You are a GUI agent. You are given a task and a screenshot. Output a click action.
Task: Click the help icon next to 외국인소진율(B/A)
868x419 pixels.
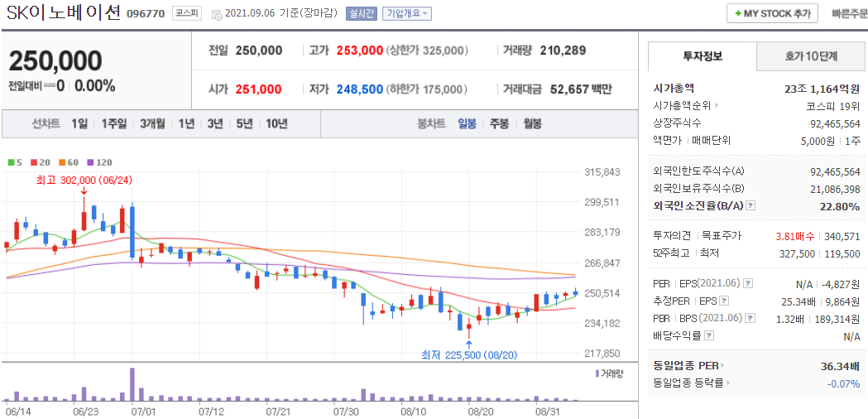pyautogui.click(x=751, y=206)
